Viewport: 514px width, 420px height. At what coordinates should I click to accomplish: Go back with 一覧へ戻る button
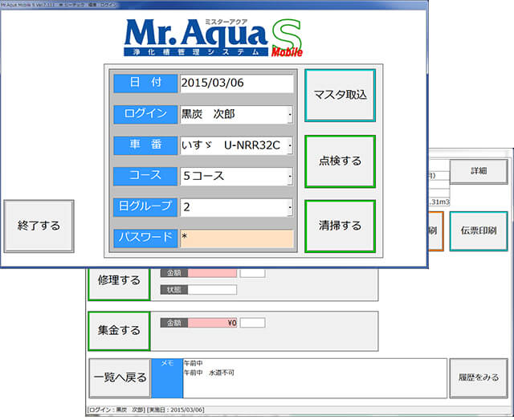pos(119,377)
